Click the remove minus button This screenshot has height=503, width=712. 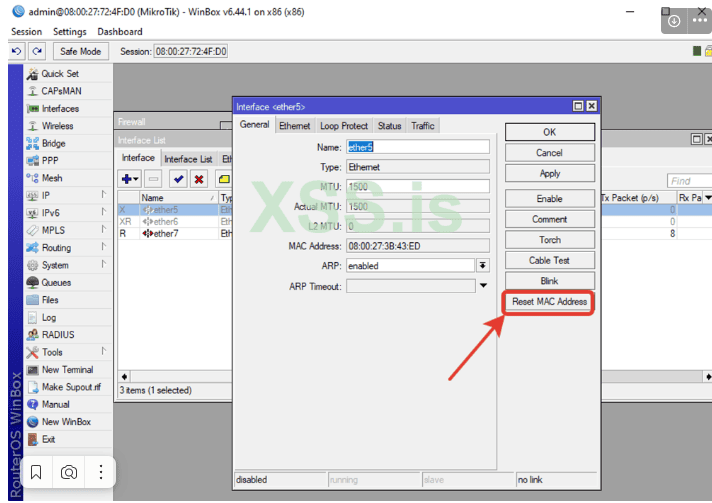(x=153, y=179)
